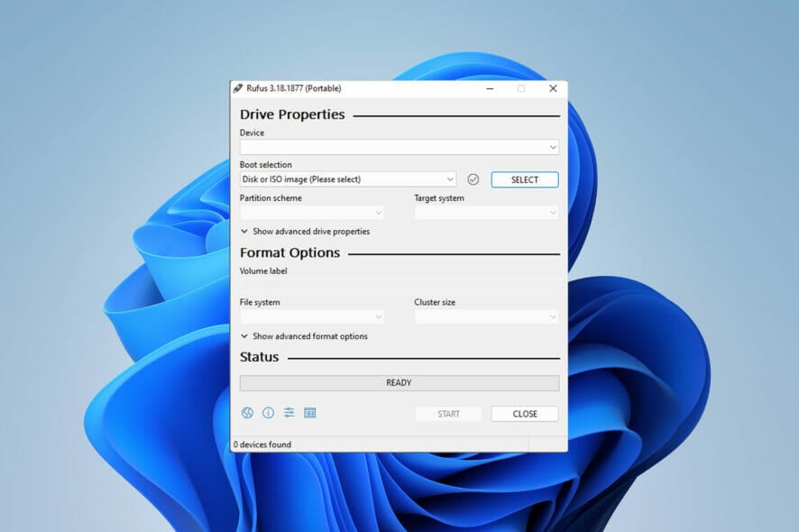Minimize the Rufus window

coord(490,88)
